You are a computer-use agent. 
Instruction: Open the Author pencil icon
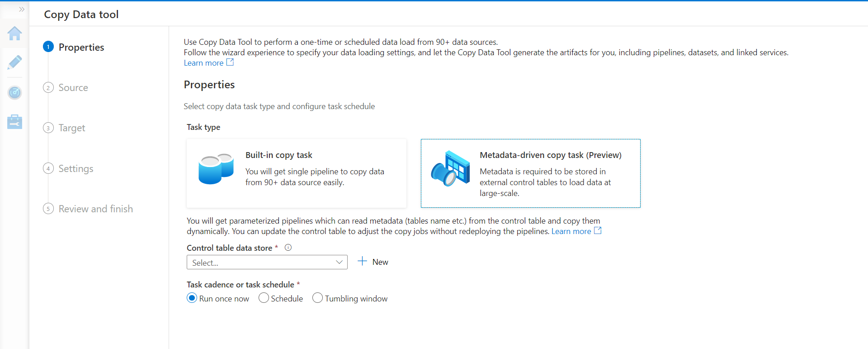click(14, 62)
